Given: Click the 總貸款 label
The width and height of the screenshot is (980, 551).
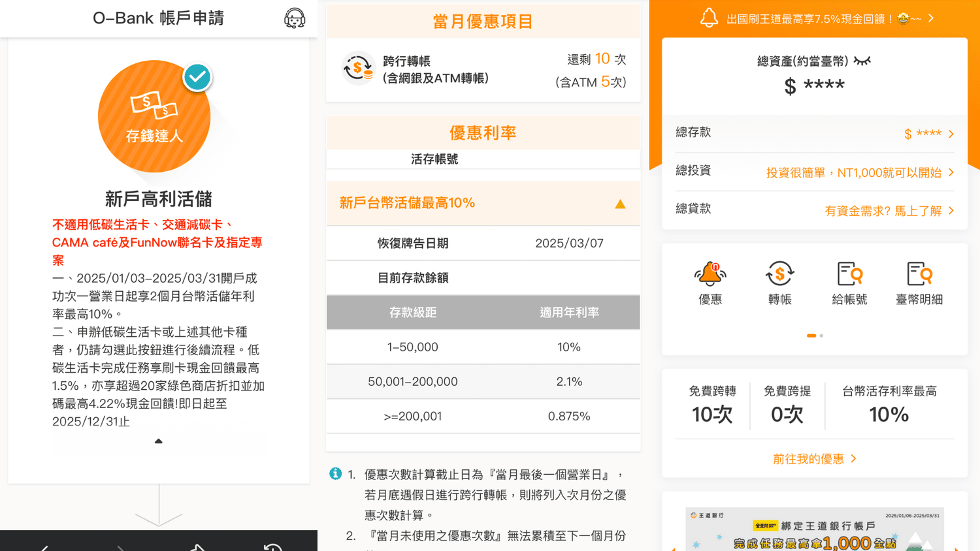Looking at the screenshot, I should pyautogui.click(x=693, y=208).
